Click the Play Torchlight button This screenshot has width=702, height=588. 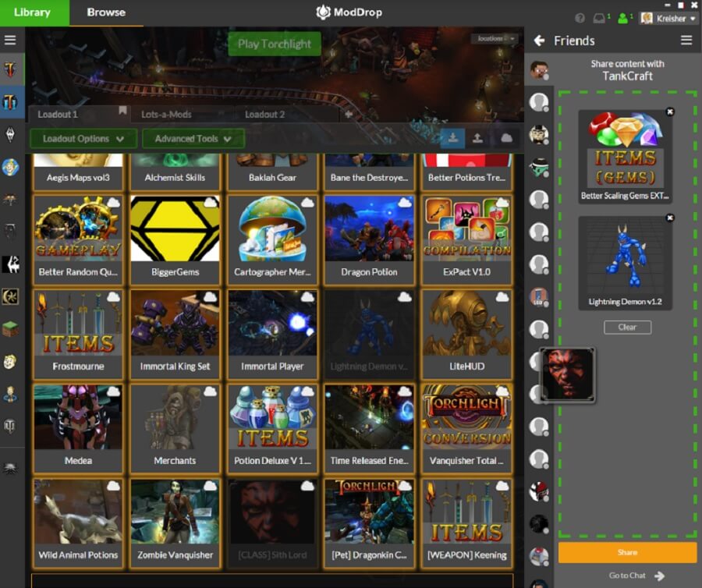click(275, 44)
